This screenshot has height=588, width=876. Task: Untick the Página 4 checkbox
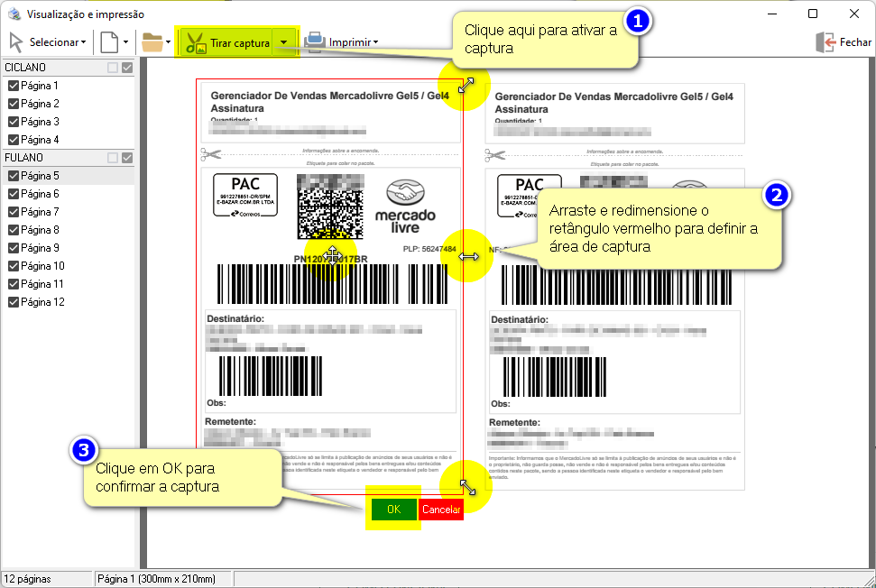14,140
